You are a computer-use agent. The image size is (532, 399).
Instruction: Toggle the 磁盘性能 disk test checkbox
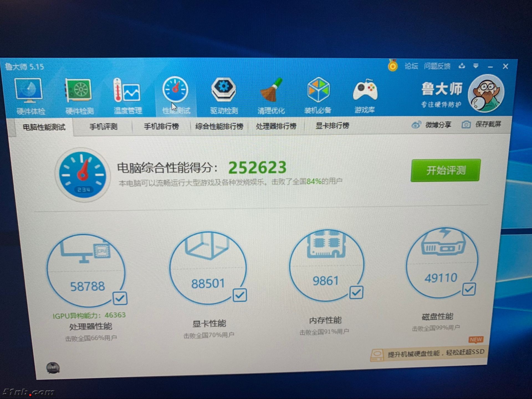(469, 289)
